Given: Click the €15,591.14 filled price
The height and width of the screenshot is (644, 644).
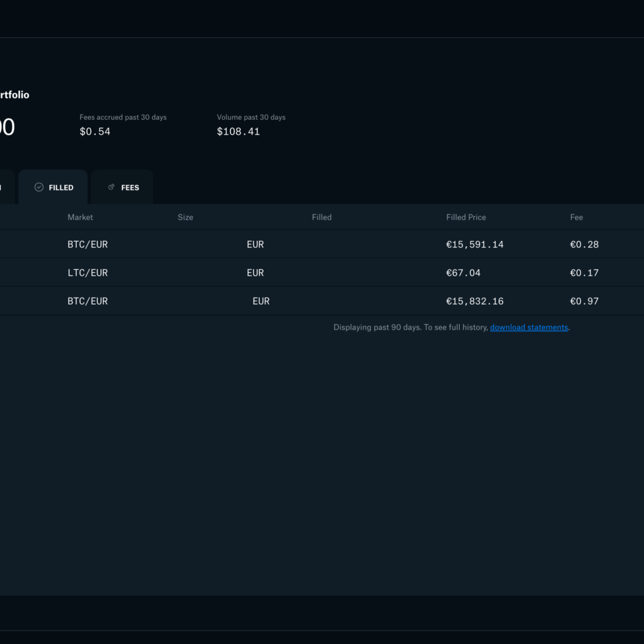Looking at the screenshot, I should tap(475, 245).
